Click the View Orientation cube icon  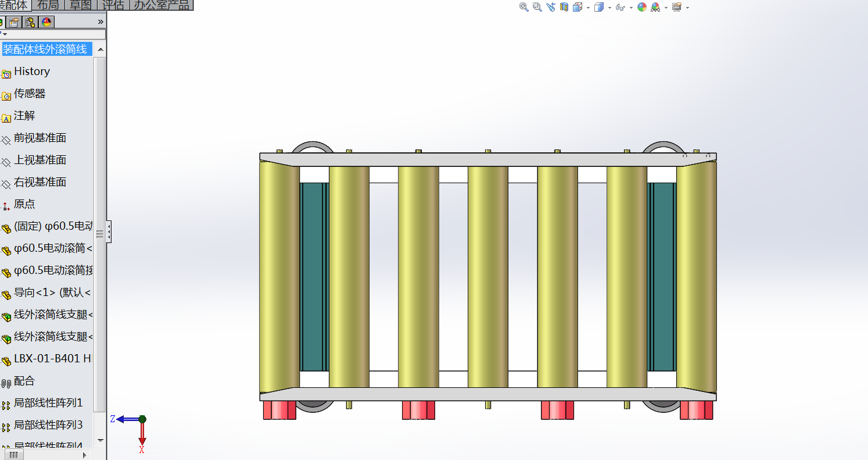pos(578,7)
